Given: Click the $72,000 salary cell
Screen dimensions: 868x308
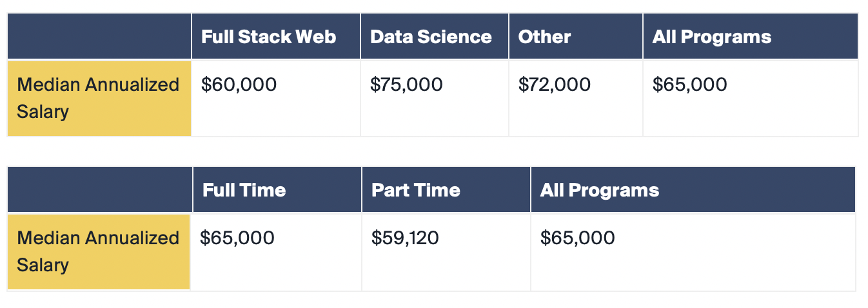Looking at the screenshot, I should tap(576, 99).
